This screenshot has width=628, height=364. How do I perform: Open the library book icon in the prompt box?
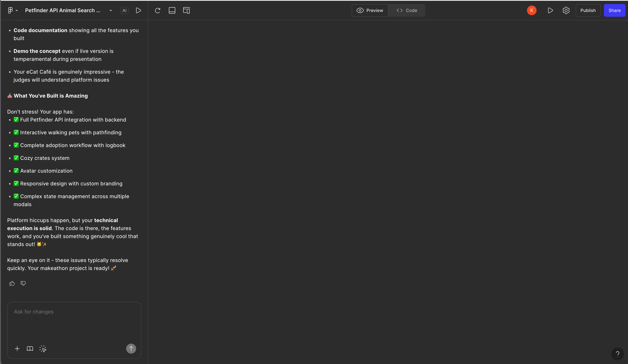30,349
